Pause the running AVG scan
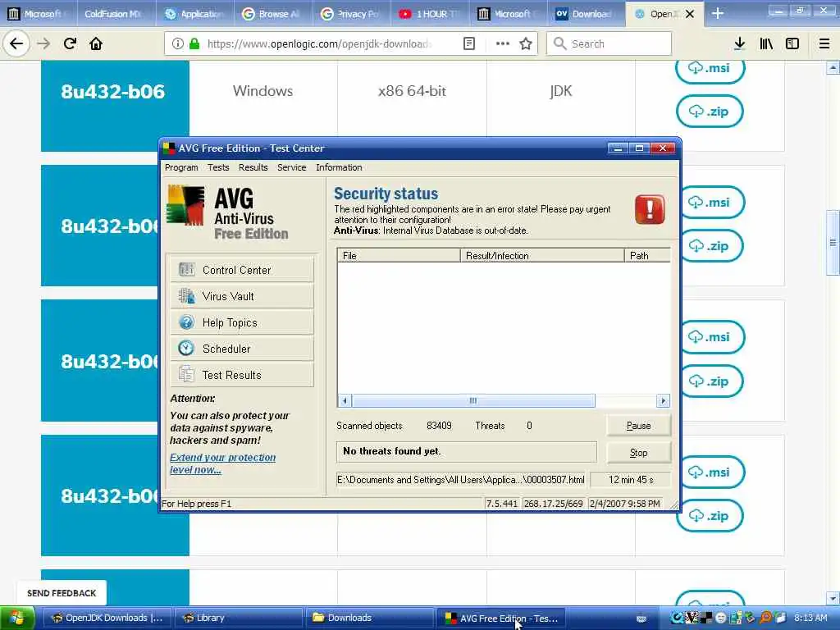Image resolution: width=840 pixels, height=630 pixels. click(638, 426)
